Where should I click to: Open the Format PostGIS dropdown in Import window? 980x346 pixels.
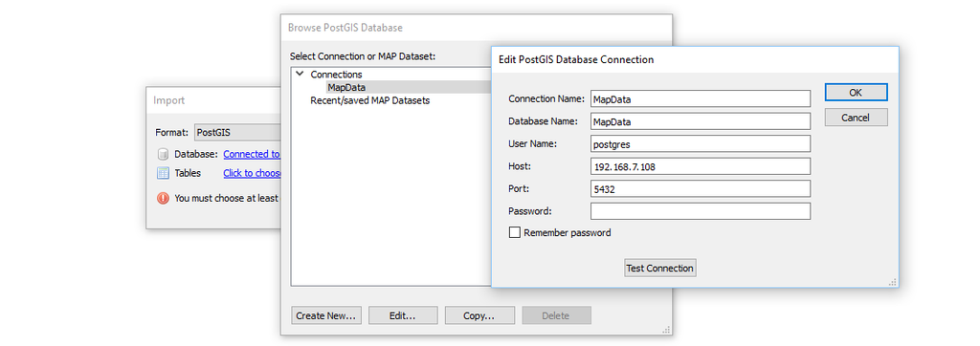237,133
